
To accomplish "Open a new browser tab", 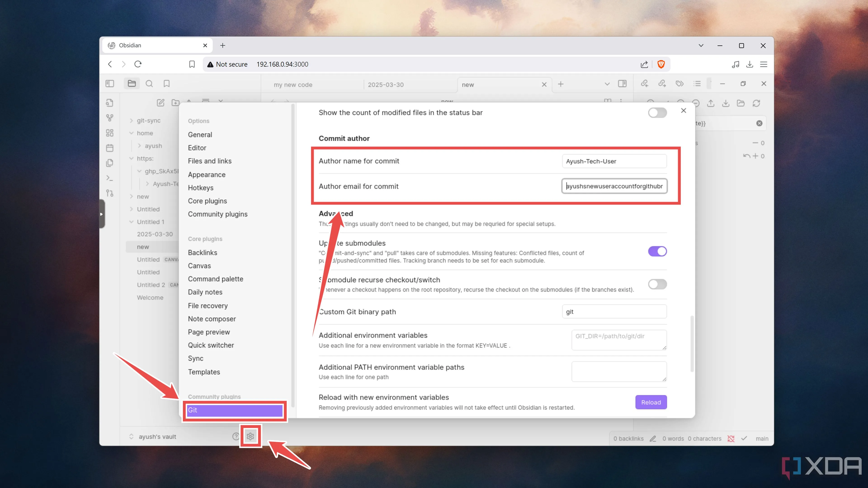I will tap(222, 45).
